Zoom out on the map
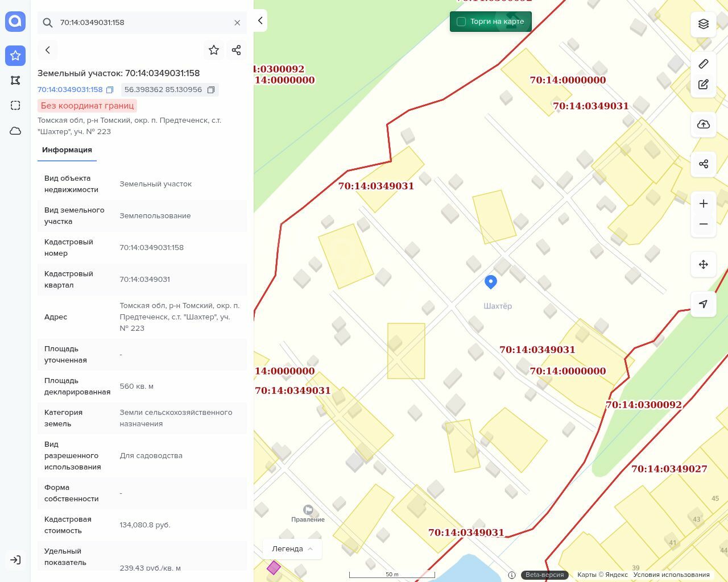Screen dimensions: 728x582 coord(704,224)
